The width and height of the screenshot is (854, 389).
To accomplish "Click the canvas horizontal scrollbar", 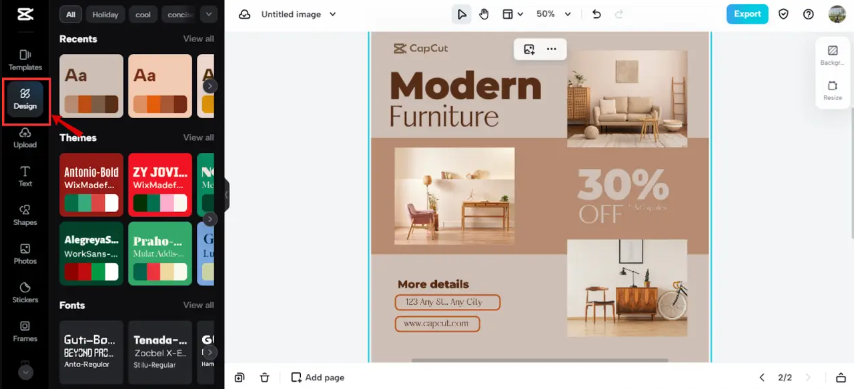I will pyautogui.click(x=539, y=360).
